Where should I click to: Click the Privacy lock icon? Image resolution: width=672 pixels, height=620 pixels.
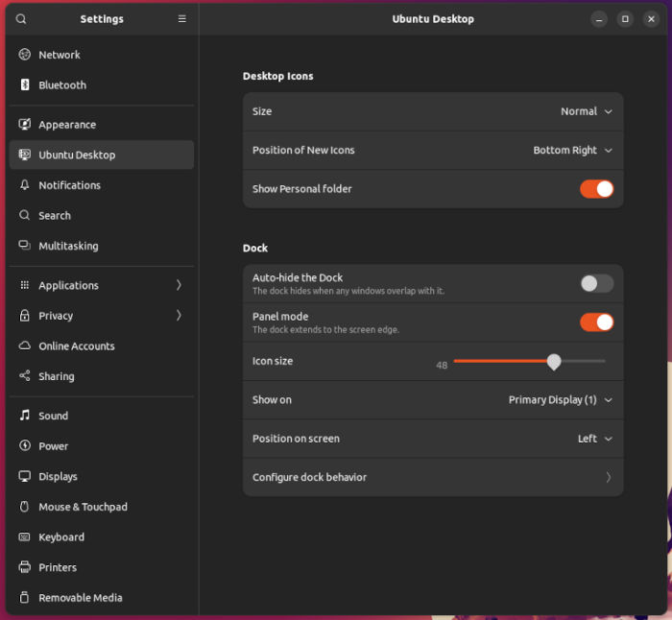[24, 316]
